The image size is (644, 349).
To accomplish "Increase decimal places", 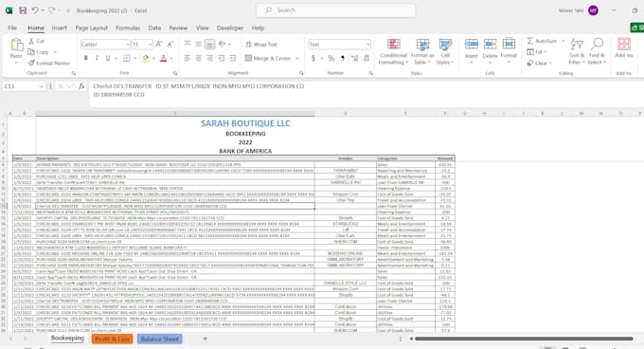I will click(x=354, y=59).
